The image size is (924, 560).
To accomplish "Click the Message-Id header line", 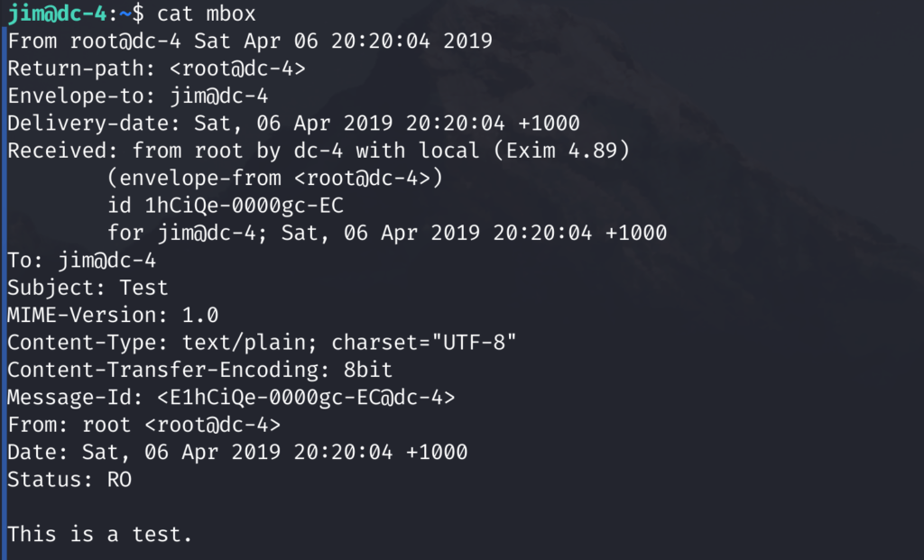I will 231,398.
